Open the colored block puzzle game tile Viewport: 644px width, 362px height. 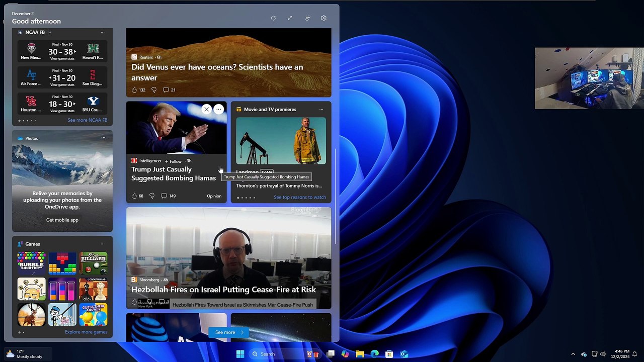62,263
